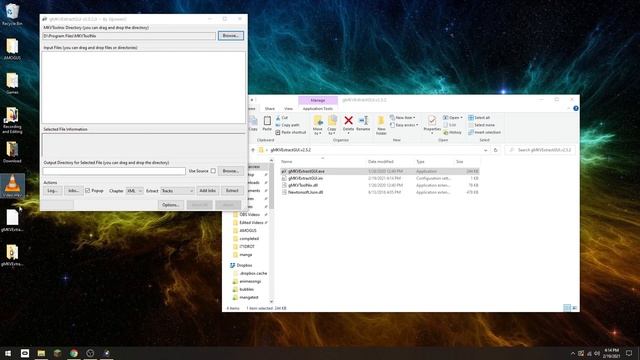Click Browse beside the Use Source checkbox
This screenshot has height=360, width=640.
(x=231, y=171)
